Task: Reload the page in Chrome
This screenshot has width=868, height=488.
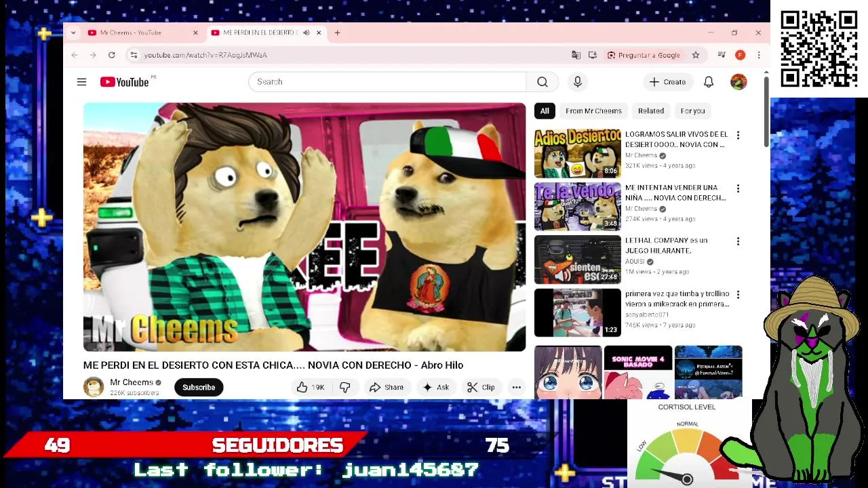Action: tap(112, 55)
